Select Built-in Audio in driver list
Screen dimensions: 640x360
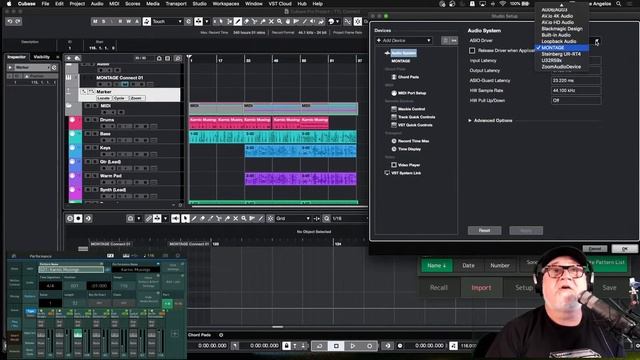pyautogui.click(x=556, y=35)
